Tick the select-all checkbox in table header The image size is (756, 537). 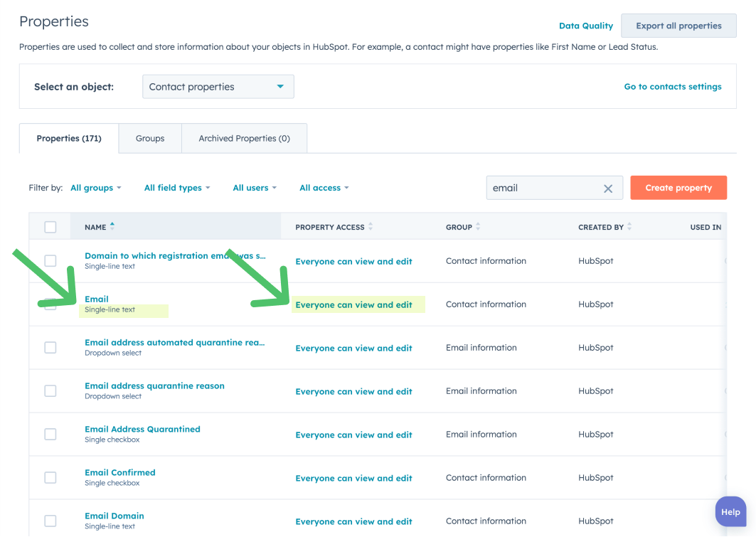(50, 227)
